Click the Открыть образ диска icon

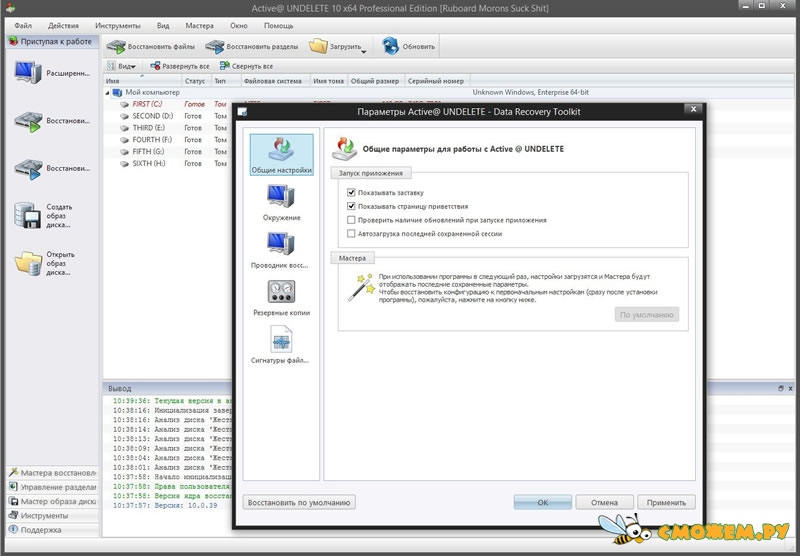click(x=28, y=263)
